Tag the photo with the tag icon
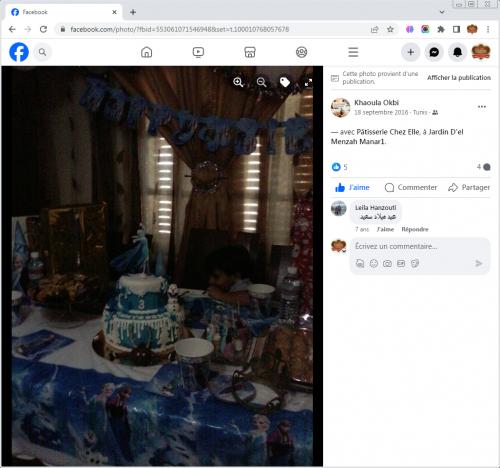This screenshot has height=468, width=500. point(285,82)
